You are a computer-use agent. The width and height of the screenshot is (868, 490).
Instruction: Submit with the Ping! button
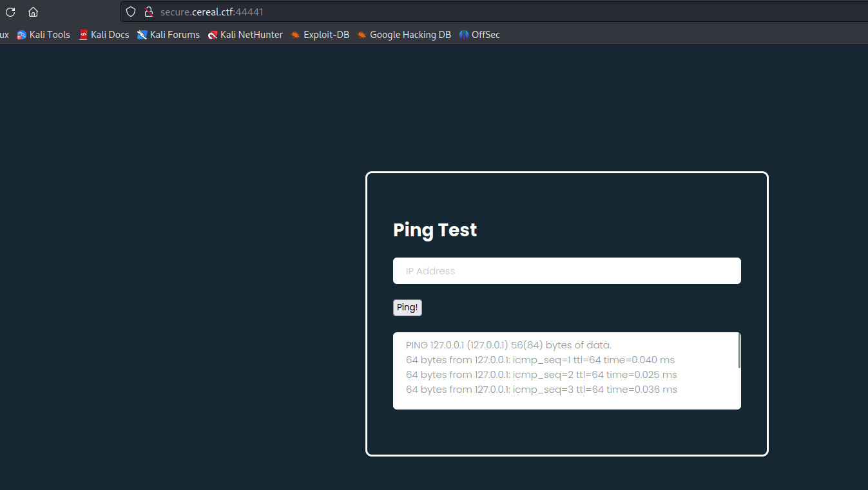[x=407, y=308]
